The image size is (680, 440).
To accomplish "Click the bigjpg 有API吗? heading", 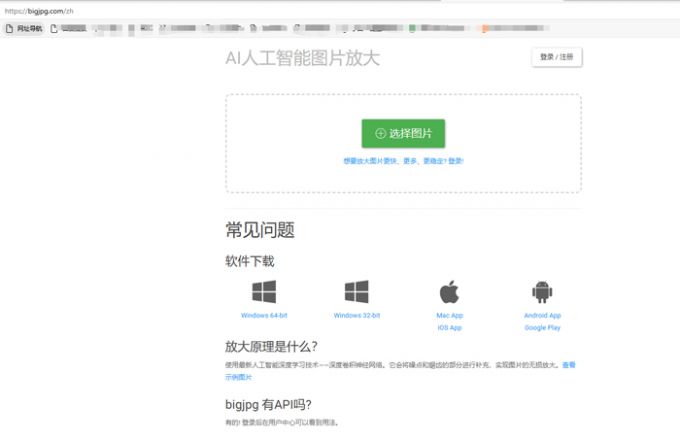I will click(x=268, y=404).
